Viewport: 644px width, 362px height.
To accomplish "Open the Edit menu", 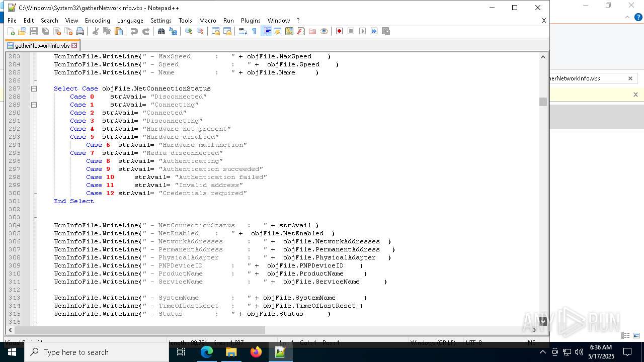I will (29, 21).
